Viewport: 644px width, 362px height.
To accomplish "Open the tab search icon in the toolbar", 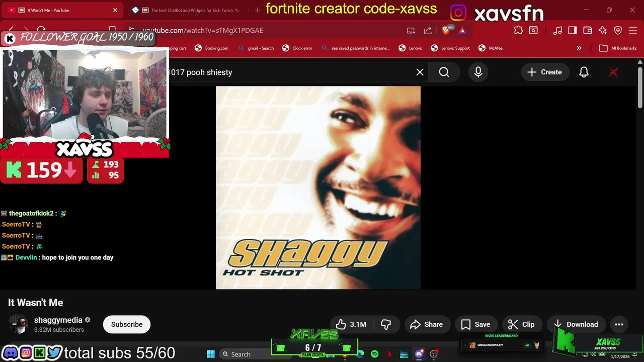I will (x=533, y=31).
